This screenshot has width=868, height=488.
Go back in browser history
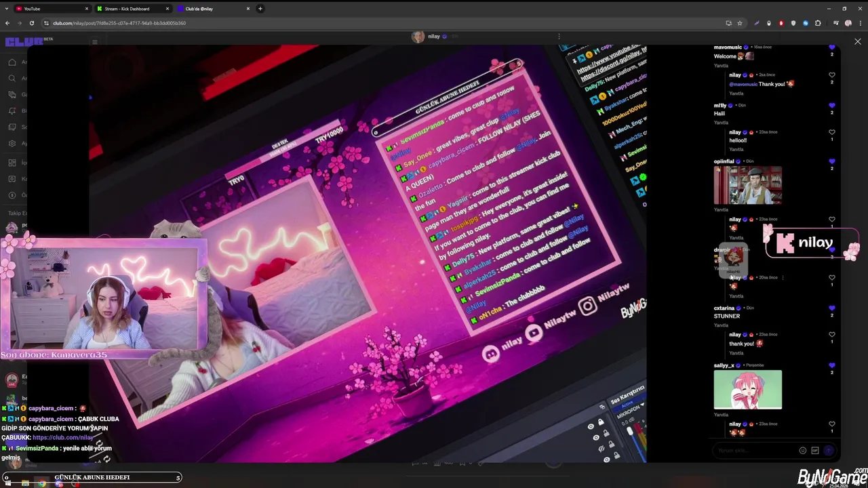click(7, 23)
